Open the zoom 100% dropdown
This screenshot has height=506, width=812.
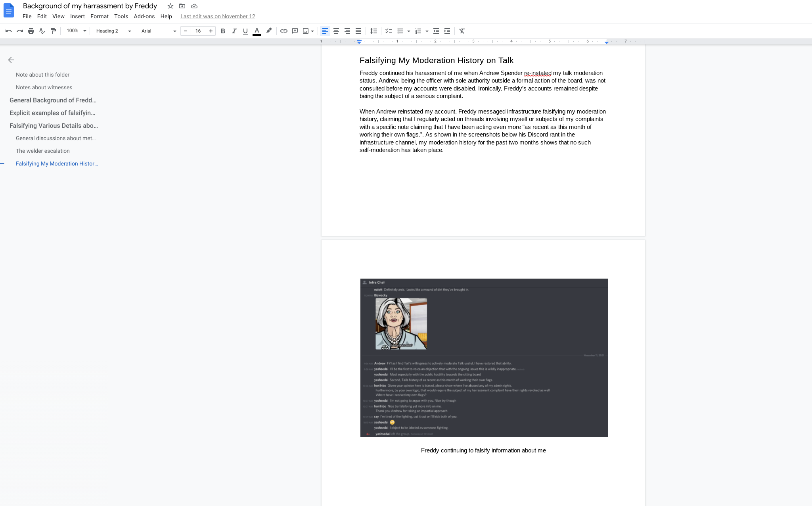pyautogui.click(x=76, y=31)
